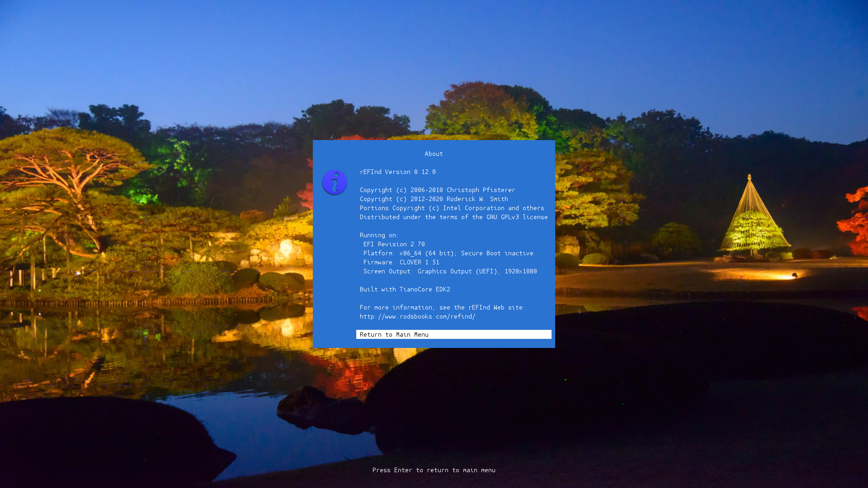The height and width of the screenshot is (488, 868).
Task: Click the Platform x86_64 Secure Boot line
Action: click(448, 253)
